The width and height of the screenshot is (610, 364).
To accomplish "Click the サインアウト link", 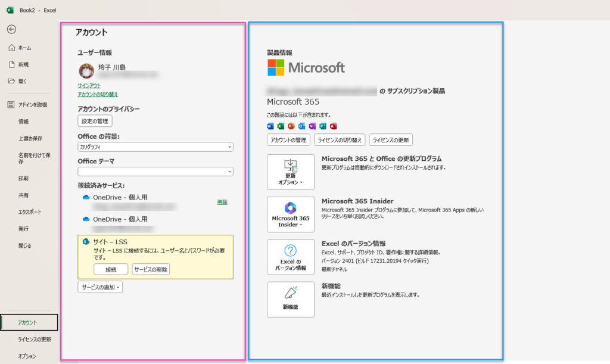I will pos(89,86).
